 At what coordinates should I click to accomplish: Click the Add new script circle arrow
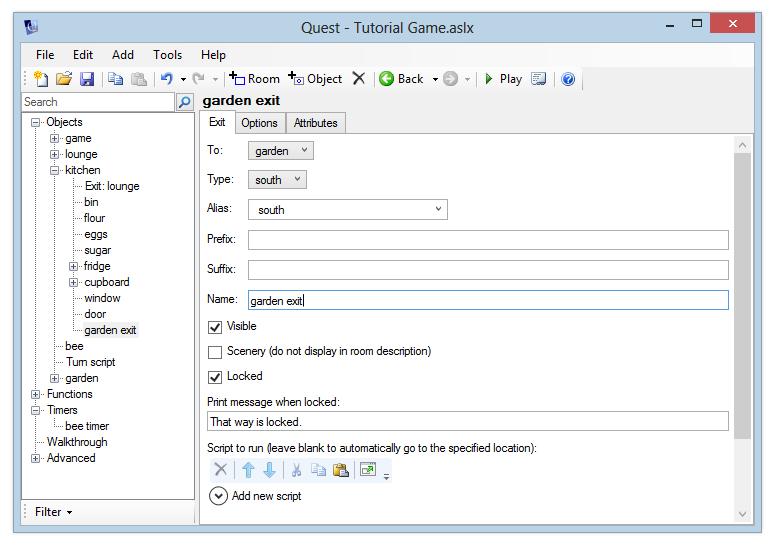[218, 496]
